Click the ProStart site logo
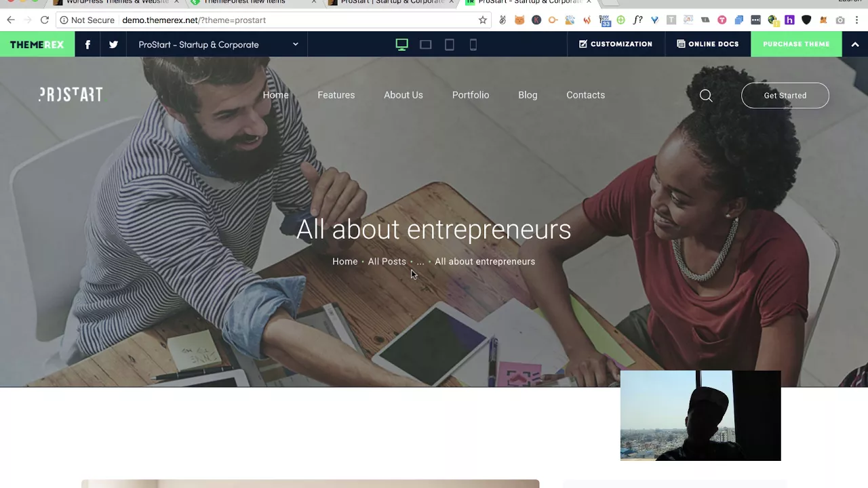This screenshot has height=488, width=868. coord(71,95)
